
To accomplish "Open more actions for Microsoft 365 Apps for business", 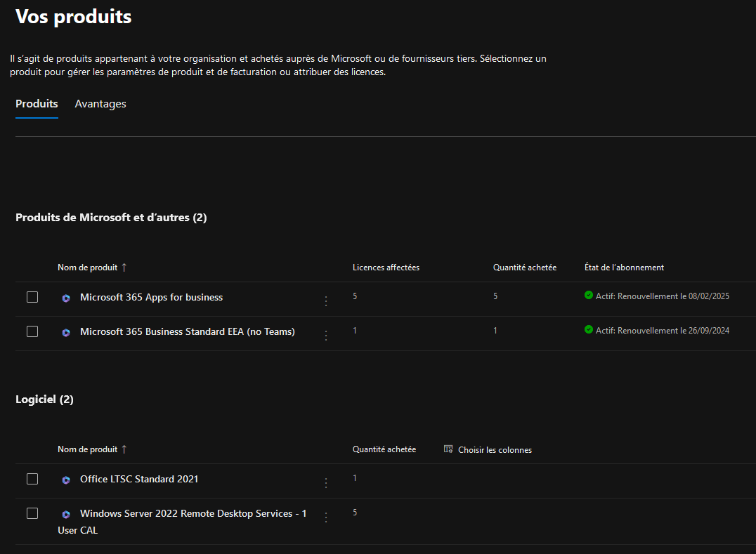I will (326, 301).
